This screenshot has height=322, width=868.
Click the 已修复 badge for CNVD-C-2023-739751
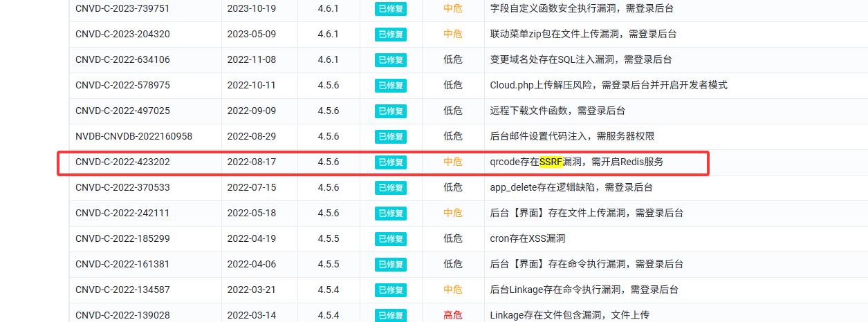pyautogui.click(x=391, y=9)
